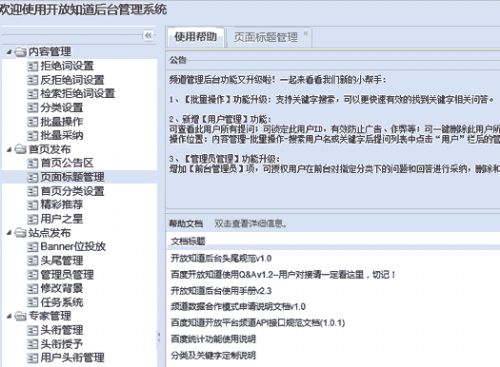The height and width of the screenshot is (367, 500).
Task: Close the 页面标题管理 tab
Action: (x=306, y=34)
